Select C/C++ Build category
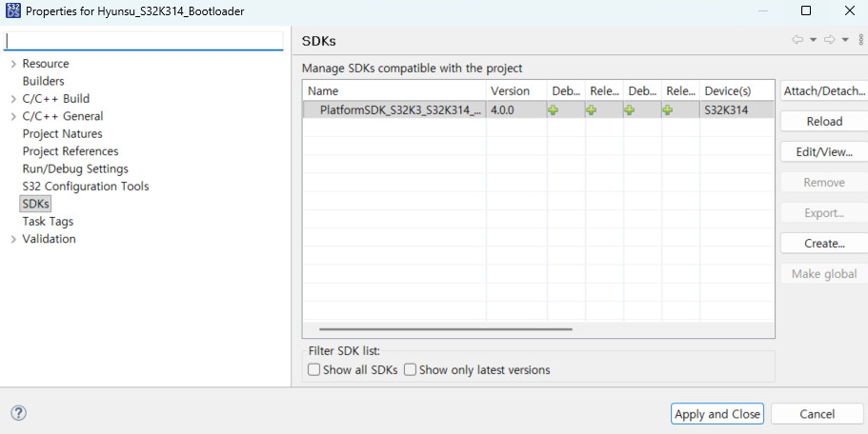The width and height of the screenshot is (868, 434). pyautogui.click(x=56, y=99)
